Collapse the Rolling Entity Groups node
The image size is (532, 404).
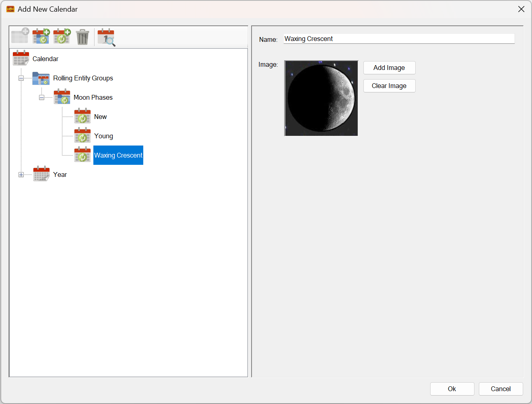click(x=21, y=78)
